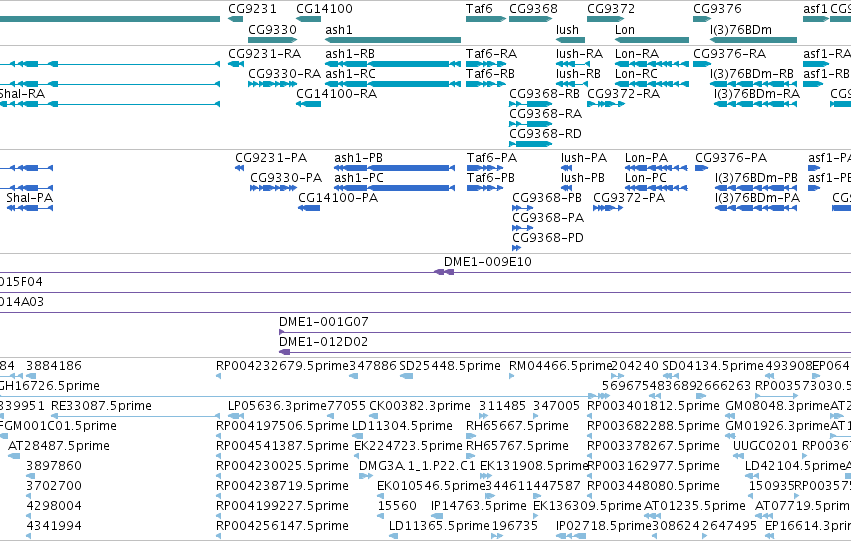Screen dimensions: 851x541
Task: Open EST RE33087.5prime
Action: tap(101, 406)
